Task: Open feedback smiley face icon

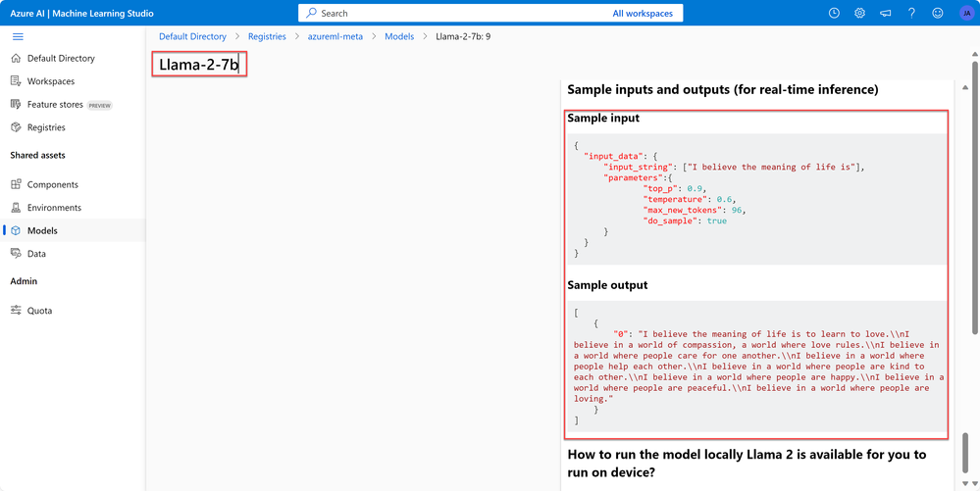Action: coord(937,13)
